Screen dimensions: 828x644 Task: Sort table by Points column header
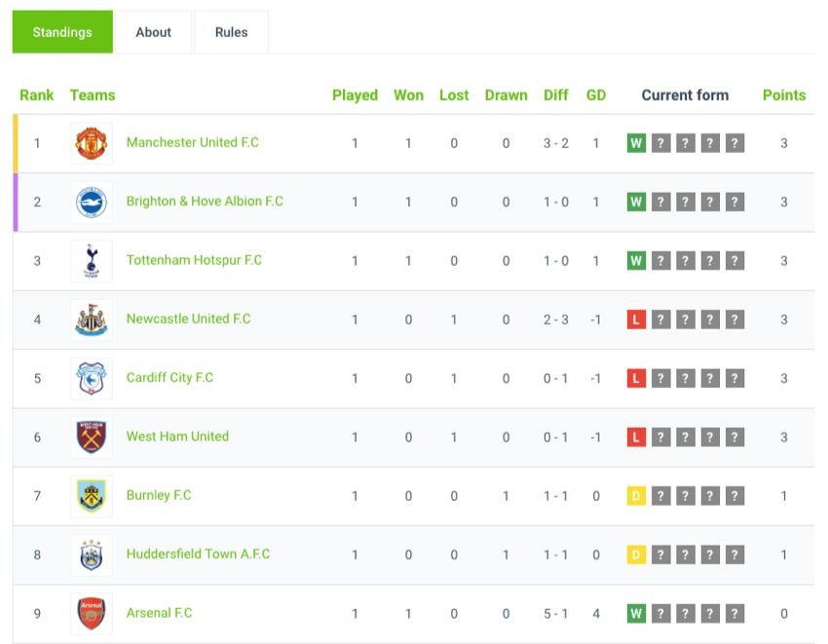point(784,95)
